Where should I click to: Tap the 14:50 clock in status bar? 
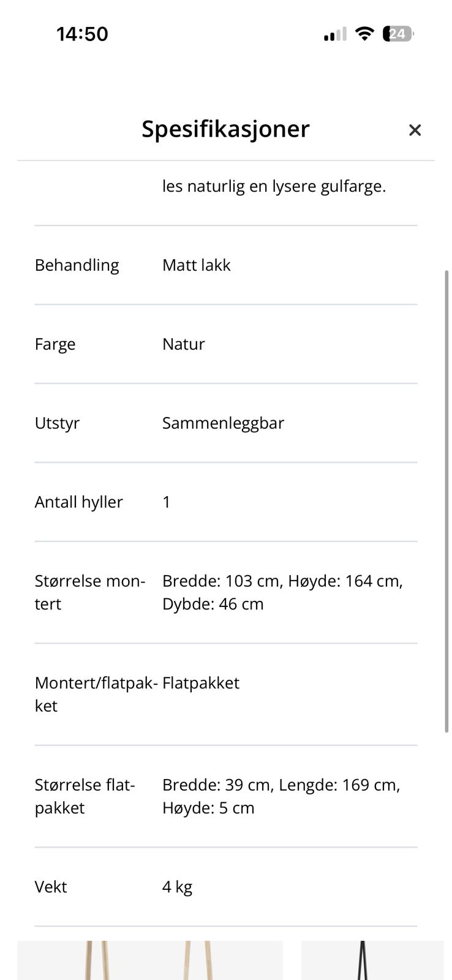coord(82,34)
